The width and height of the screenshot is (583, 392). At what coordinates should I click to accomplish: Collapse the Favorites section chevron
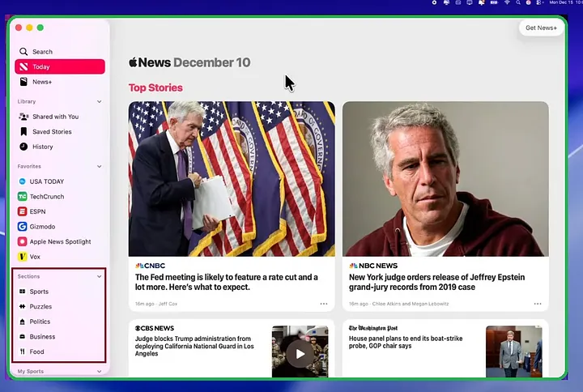(100, 166)
